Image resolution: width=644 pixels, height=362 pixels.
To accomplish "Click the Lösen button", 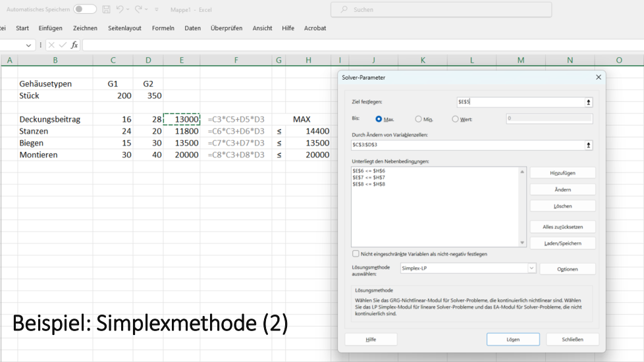I will click(x=513, y=340).
